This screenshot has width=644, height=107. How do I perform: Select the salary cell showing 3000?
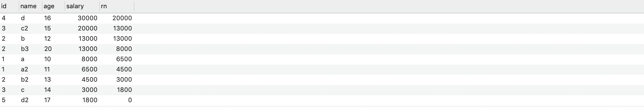82,90
